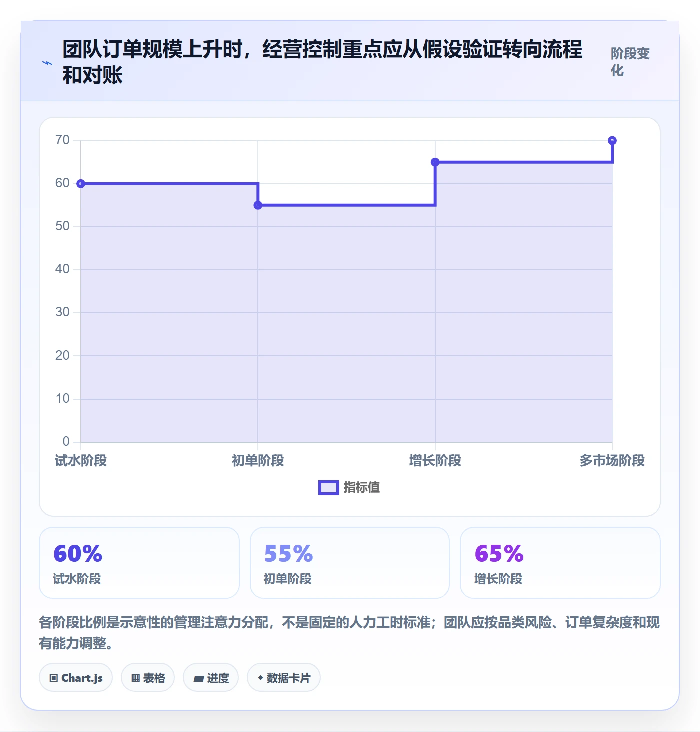The height and width of the screenshot is (732, 700).
Task: Click the lightning bolt icon beside the title
Action: (x=47, y=63)
